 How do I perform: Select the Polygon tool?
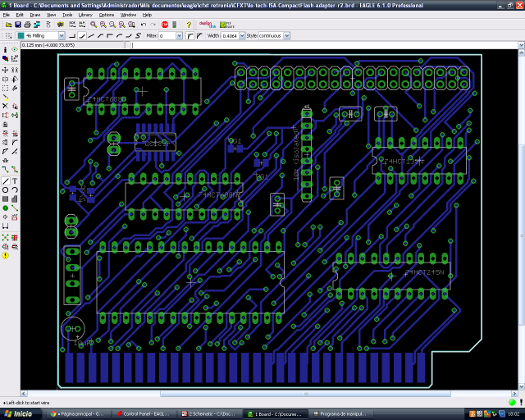pyautogui.click(x=15, y=199)
